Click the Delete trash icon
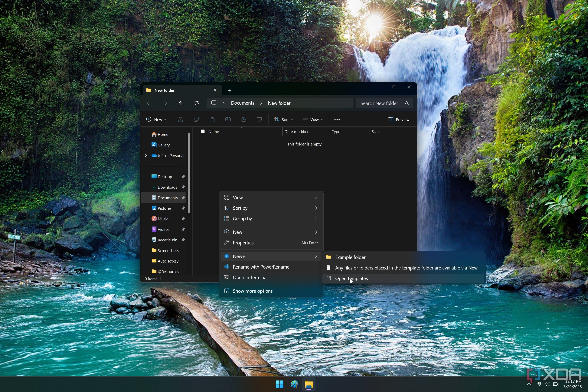 (x=260, y=119)
